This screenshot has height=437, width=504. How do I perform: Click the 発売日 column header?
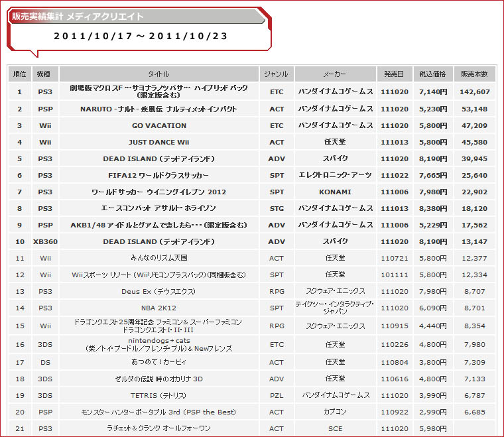coord(395,74)
